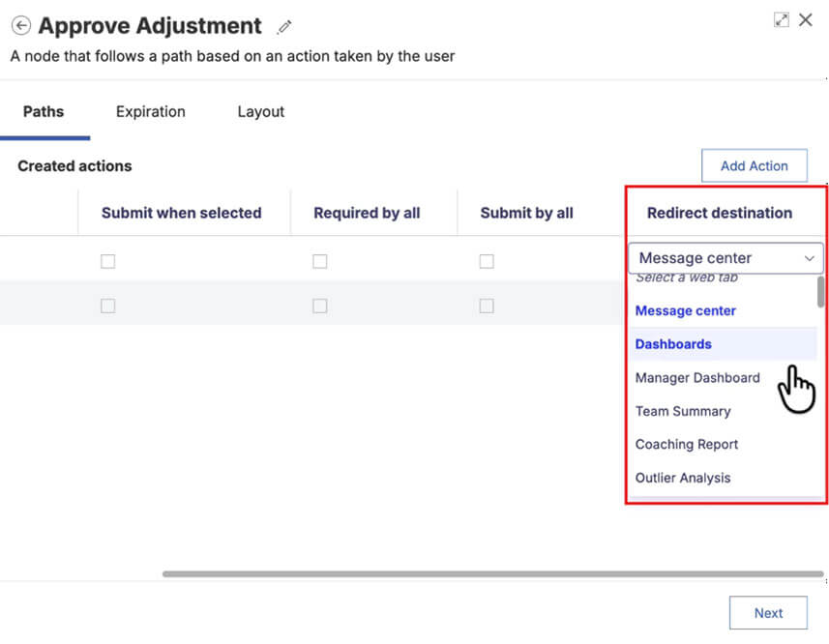Image resolution: width=829 pixels, height=644 pixels.
Task: Check Submit when selected in first row
Action: (107, 261)
